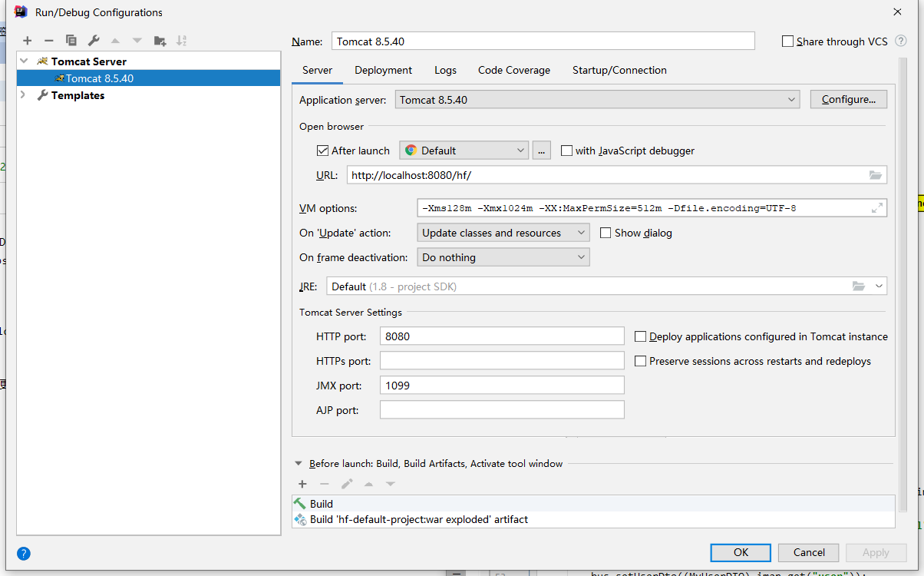
Task: Collapse the Tomcat Server tree node
Action: (24, 61)
